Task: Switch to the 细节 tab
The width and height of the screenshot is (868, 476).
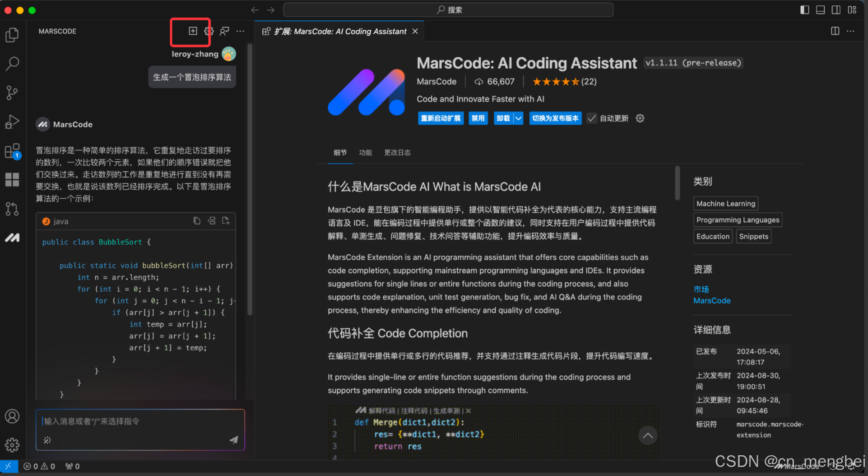Action: click(340, 153)
